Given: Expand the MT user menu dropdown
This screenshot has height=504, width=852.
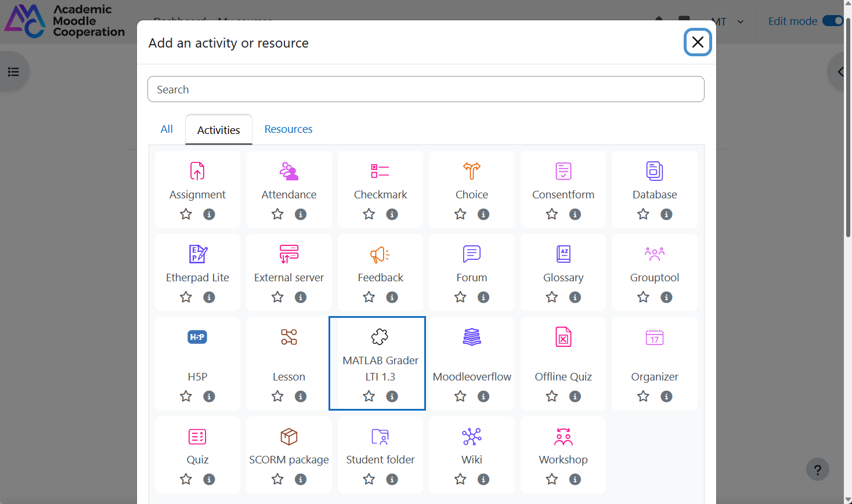Looking at the screenshot, I should pos(728,22).
